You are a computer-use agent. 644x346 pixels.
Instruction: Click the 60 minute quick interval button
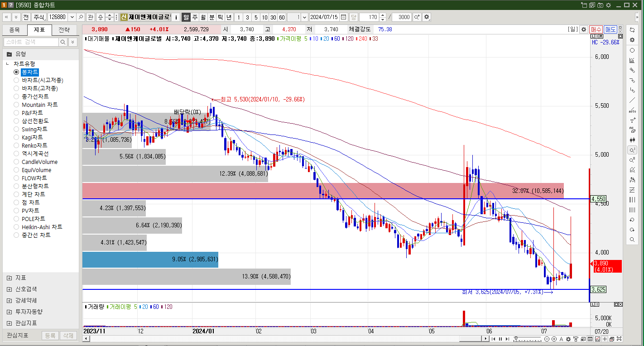click(282, 17)
